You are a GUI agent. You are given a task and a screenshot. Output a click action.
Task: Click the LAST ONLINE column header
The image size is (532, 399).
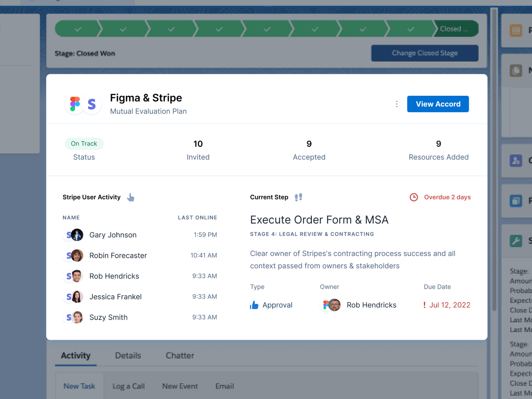[197, 217]
